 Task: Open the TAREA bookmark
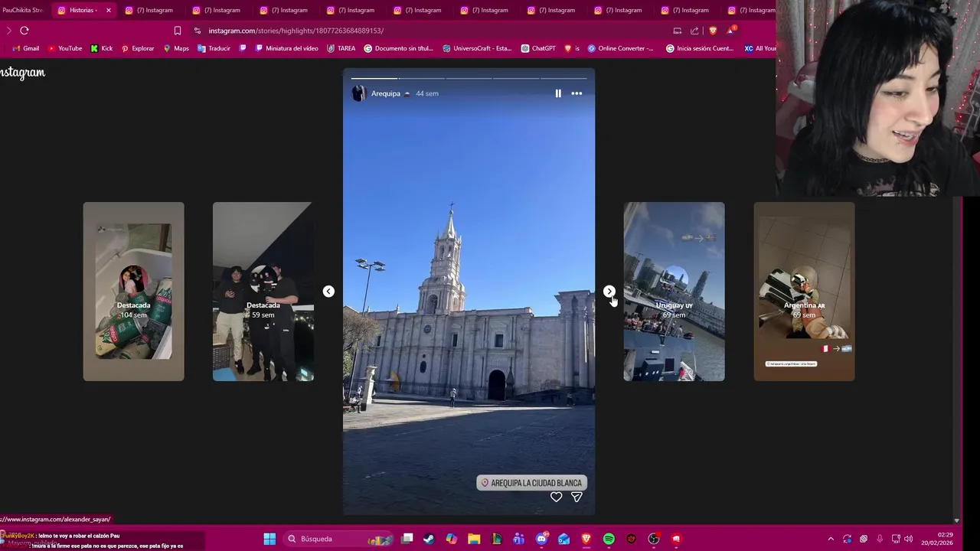341,48
